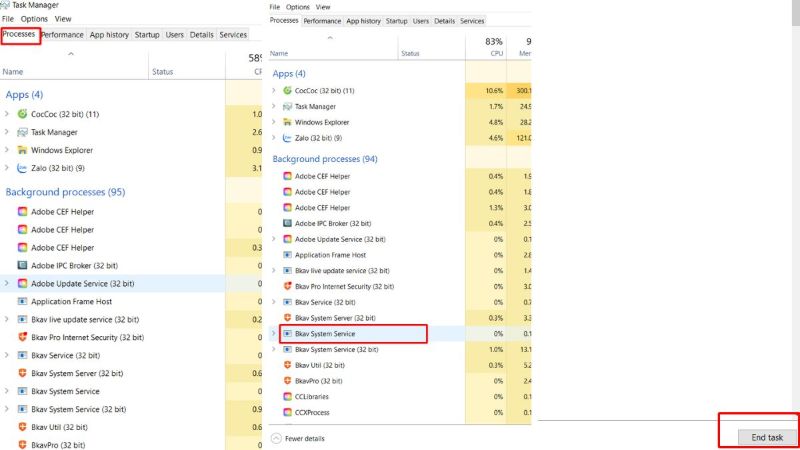Expand the highlighted Bkav System Service row

point(274,334)
